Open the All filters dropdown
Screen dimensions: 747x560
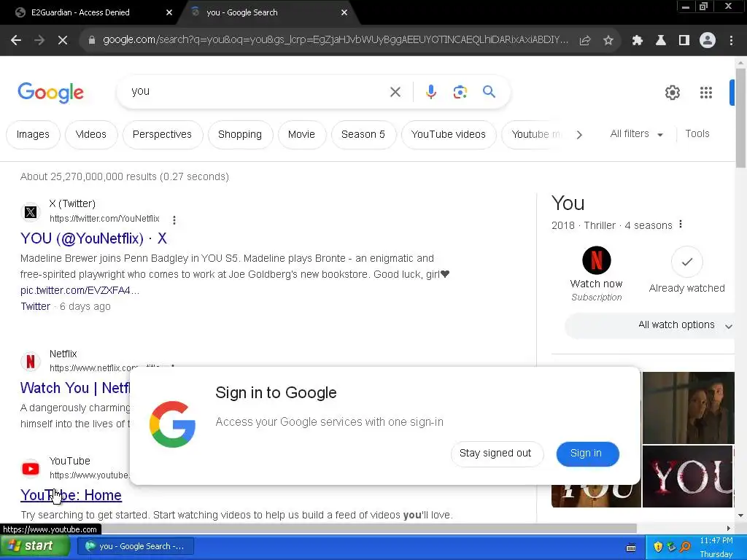tap(636, 134)
